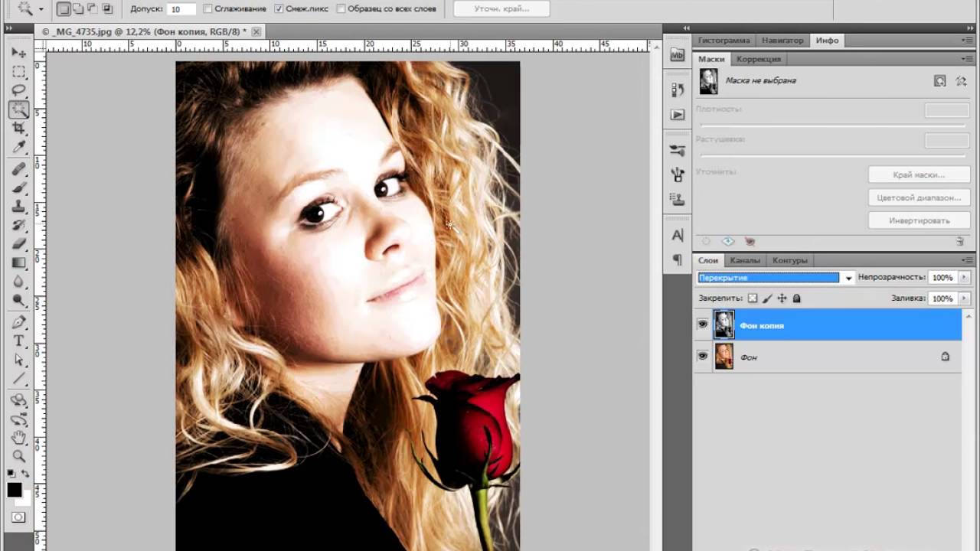
Task: Enable the Сглаживание checkbox
Action: click(208, 9)
